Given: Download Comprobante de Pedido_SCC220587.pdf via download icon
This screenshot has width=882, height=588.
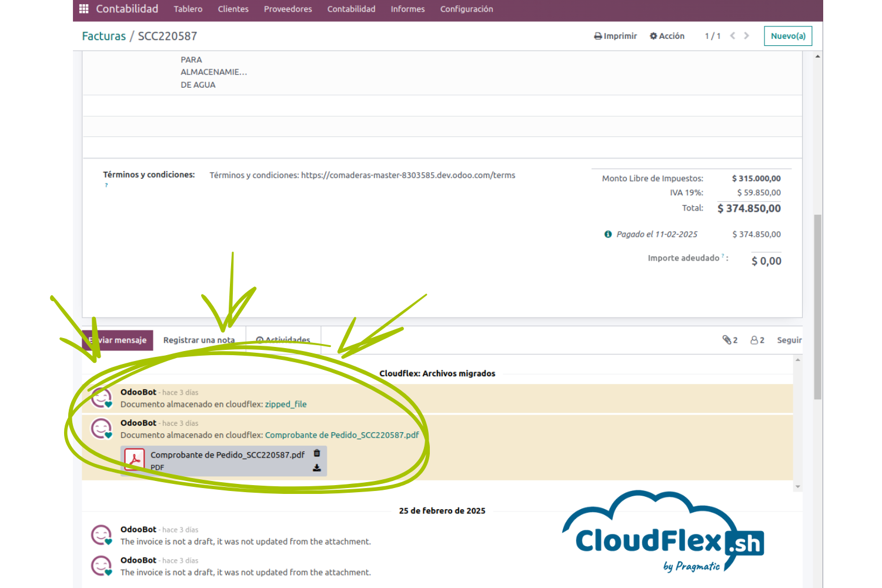Looking at the screenshot, I should (x=317, y=469).
